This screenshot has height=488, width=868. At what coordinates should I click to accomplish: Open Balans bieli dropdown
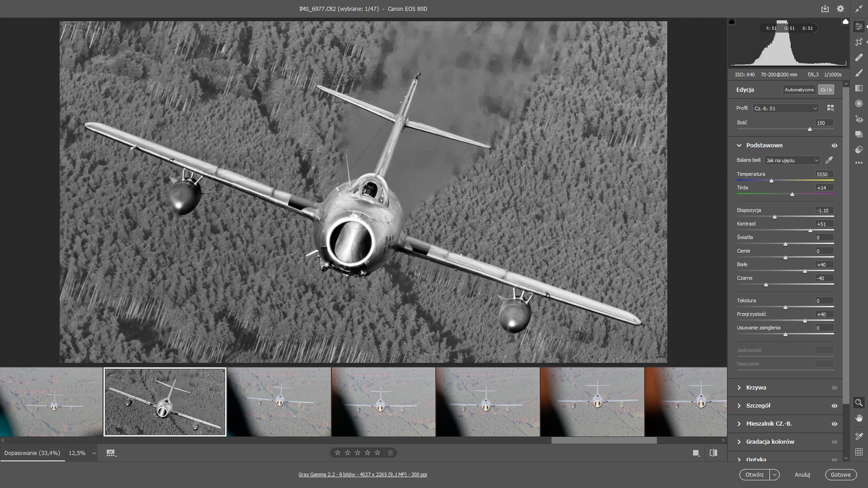coord(792,160)
